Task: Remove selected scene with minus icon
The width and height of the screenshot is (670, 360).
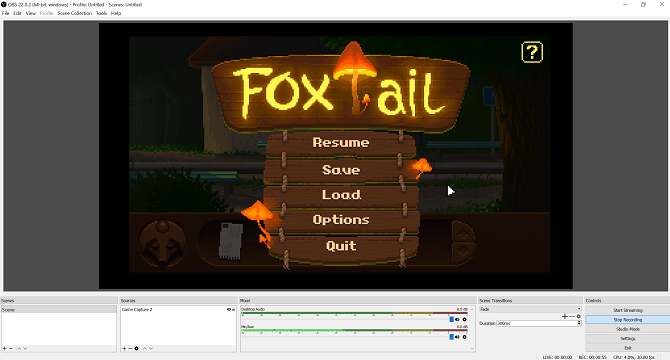Action: click(11, 348)
